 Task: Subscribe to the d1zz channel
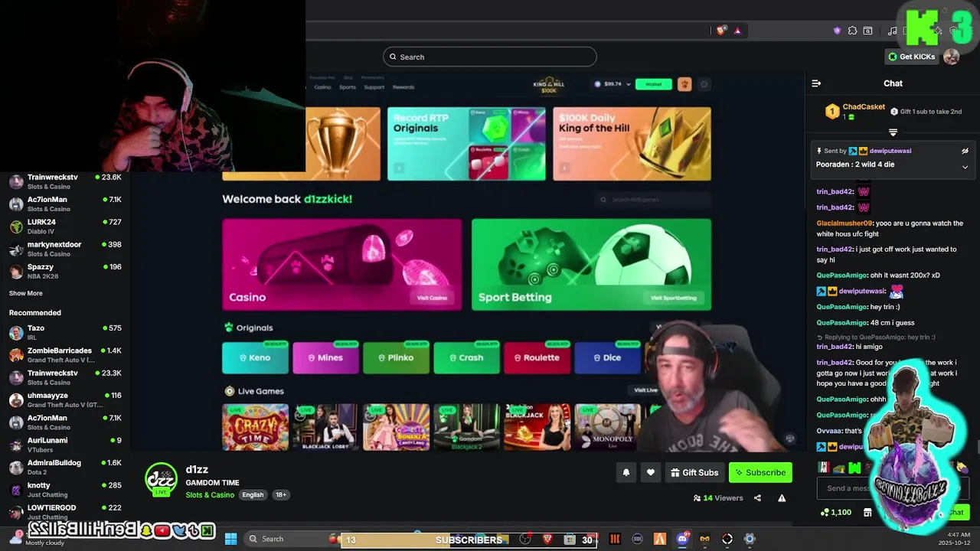(760, 473)
